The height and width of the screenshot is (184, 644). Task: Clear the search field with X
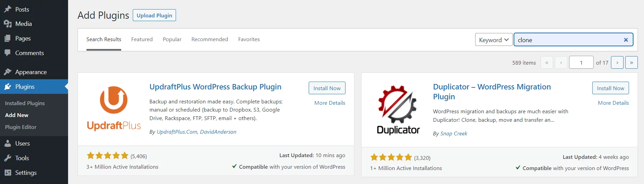(x=626, y=40)
